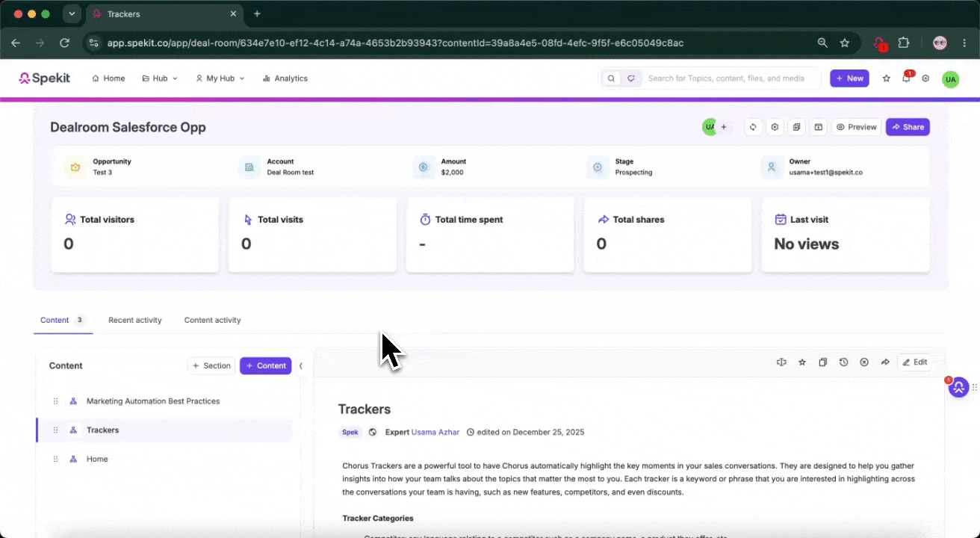
Task: Click the browser zoom magnifier icon
Action: 822,43
